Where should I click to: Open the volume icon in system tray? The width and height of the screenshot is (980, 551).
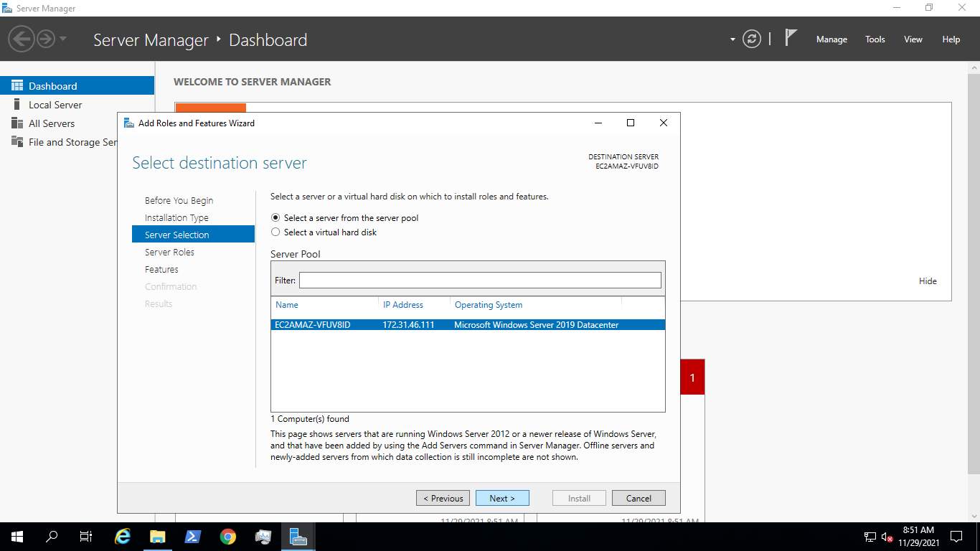pos(887,536)
